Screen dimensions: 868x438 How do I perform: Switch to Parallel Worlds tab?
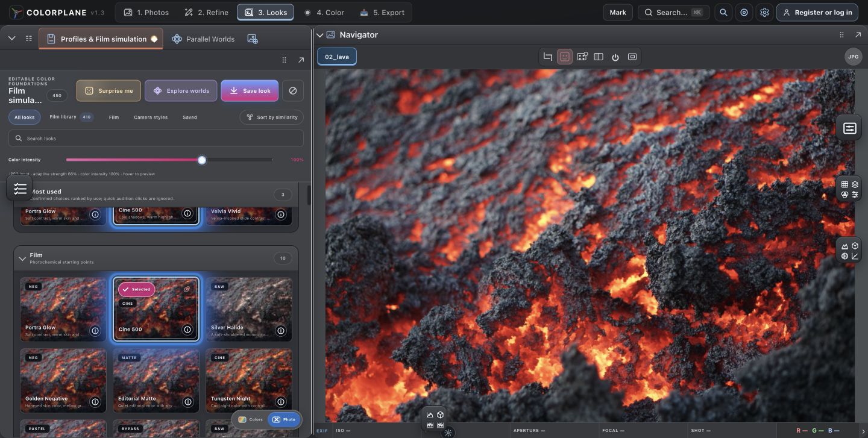point(203,39)
